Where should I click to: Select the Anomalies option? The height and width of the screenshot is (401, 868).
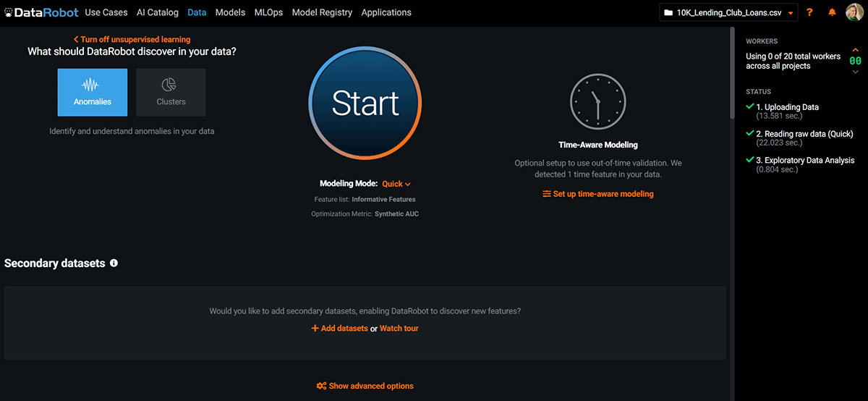(x=93, y=93)
